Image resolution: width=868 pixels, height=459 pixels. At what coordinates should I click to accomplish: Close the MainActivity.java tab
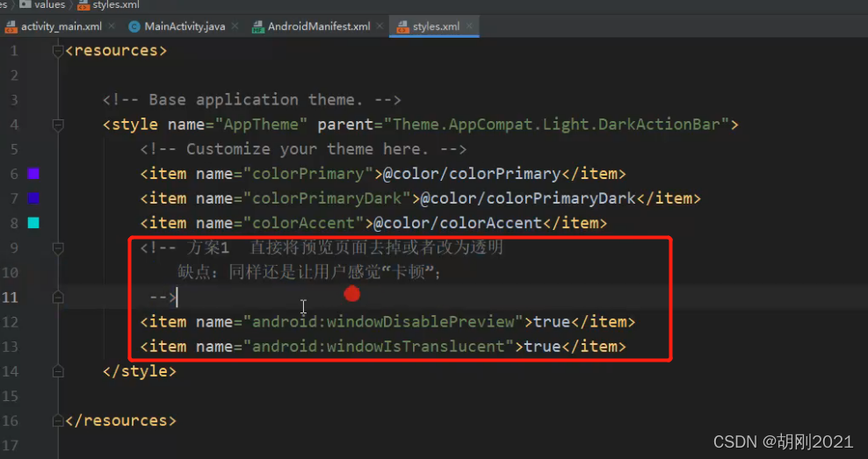(235, 26)
